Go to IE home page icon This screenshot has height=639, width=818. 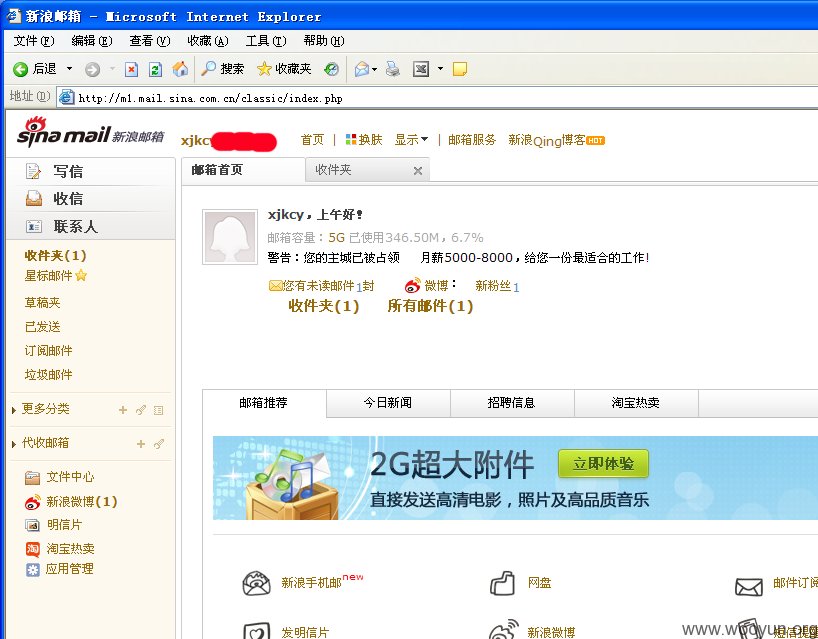pyautogui.click(x=180, y=69)
